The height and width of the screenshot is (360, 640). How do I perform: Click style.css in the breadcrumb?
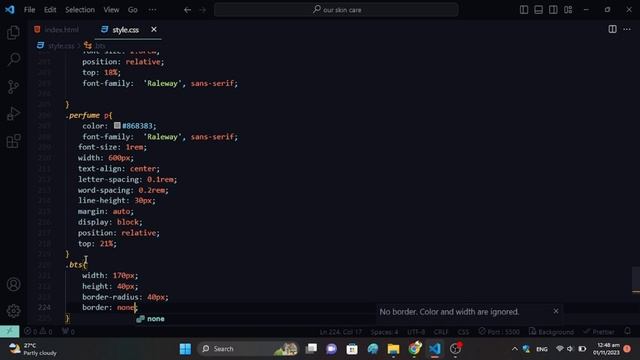(x=61, y=46)
